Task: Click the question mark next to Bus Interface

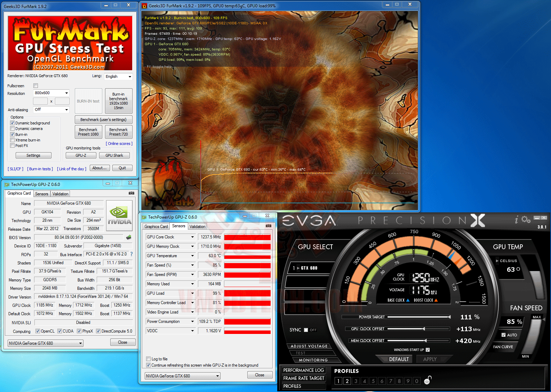Action: coord(131,254)
